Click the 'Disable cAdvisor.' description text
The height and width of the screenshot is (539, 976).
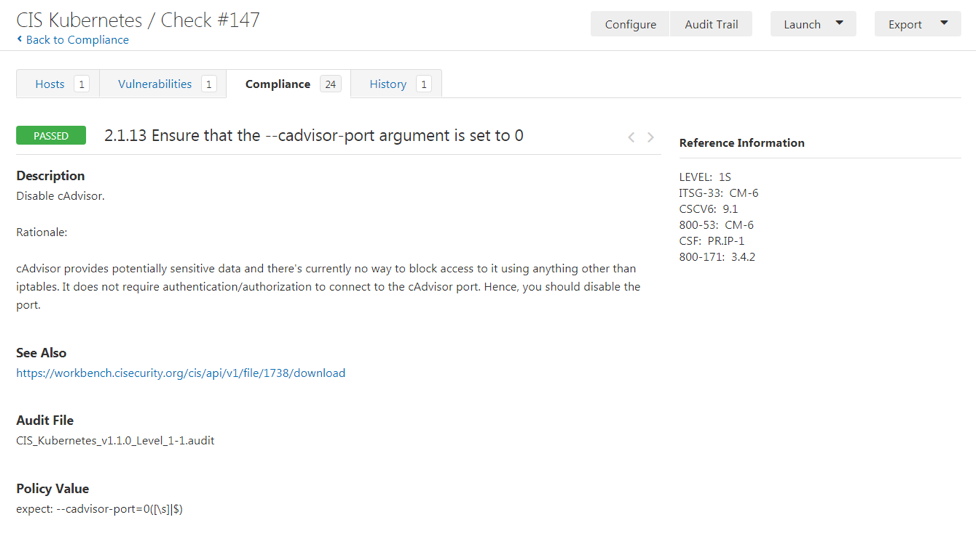[x=60, y=196]
